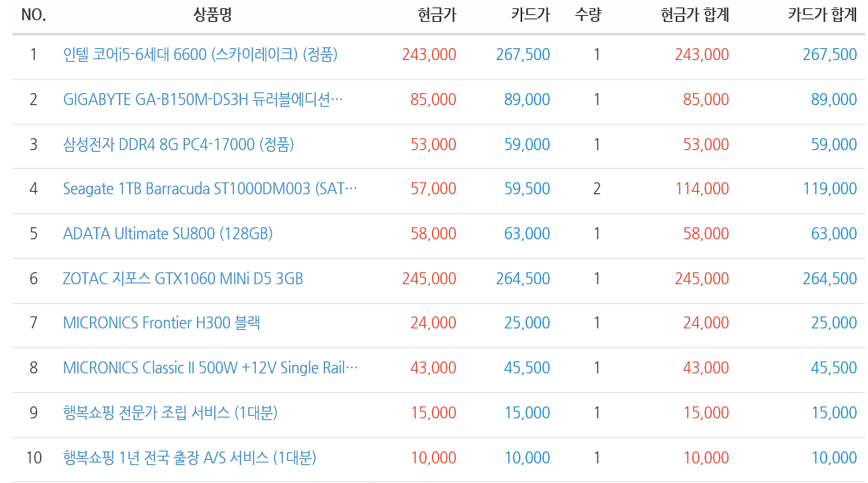Select 현금가 합계 53,000 in 삼성전자 DDR4 row

pyautogui.click(x=706, y=145)
